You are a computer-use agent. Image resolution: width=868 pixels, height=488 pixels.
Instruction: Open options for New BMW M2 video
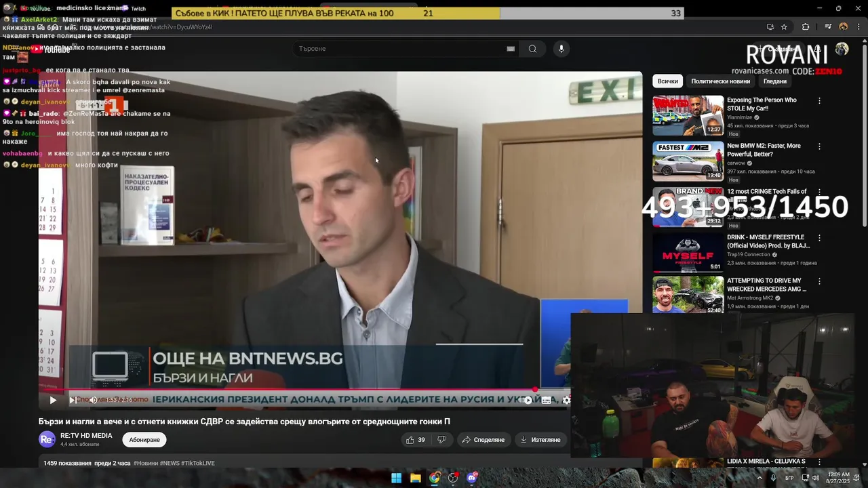[819, 146]
